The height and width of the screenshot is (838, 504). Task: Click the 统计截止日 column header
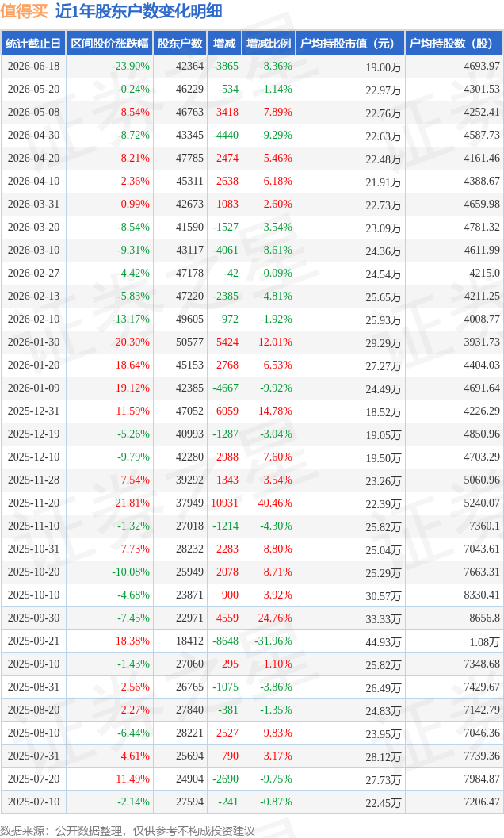click(x=33, y=44)
